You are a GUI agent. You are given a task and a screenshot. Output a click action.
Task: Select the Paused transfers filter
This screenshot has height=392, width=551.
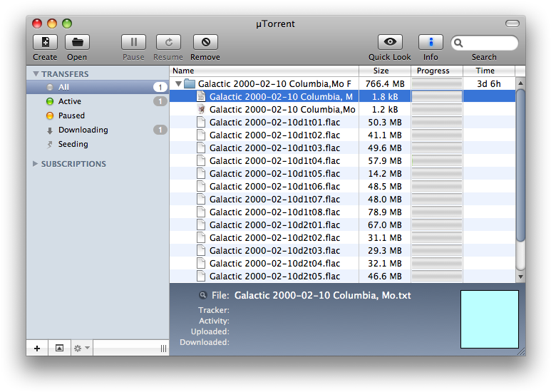point(98,115)
